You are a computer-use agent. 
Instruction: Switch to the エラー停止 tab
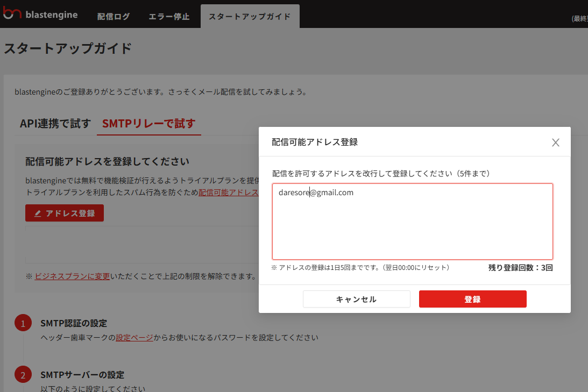coord(169,16)
